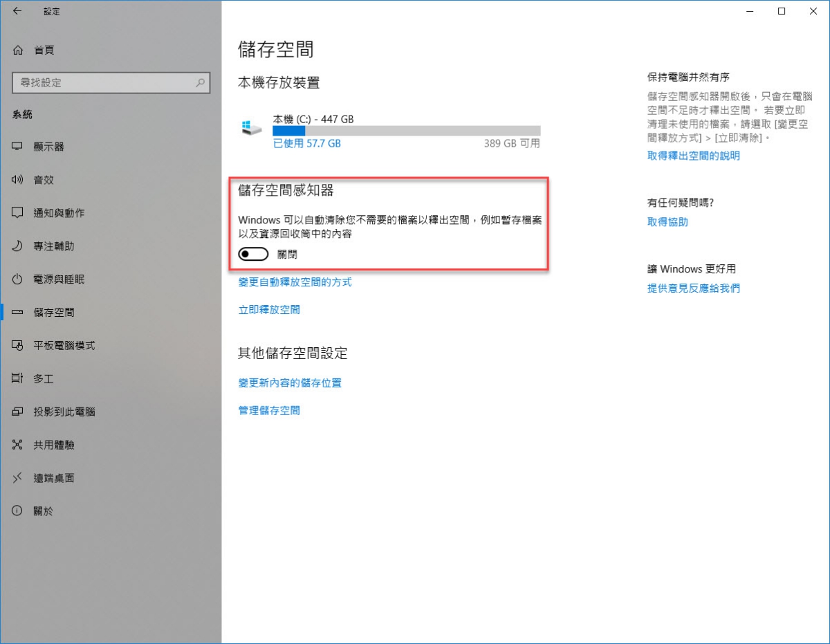Click the 多工 multitasking icon
This screenshot has height=644, width=830.
point(18,378)
